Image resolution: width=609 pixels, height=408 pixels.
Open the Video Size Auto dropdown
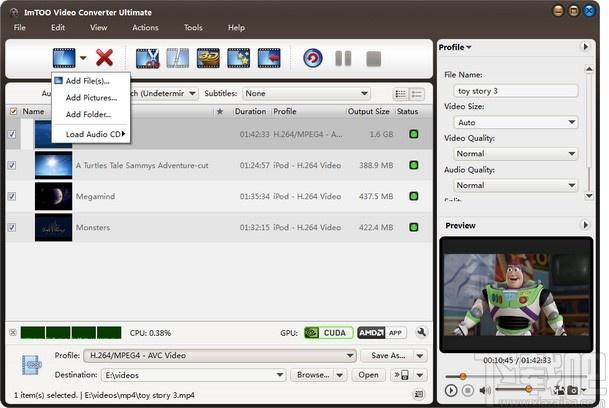point(516,122)
